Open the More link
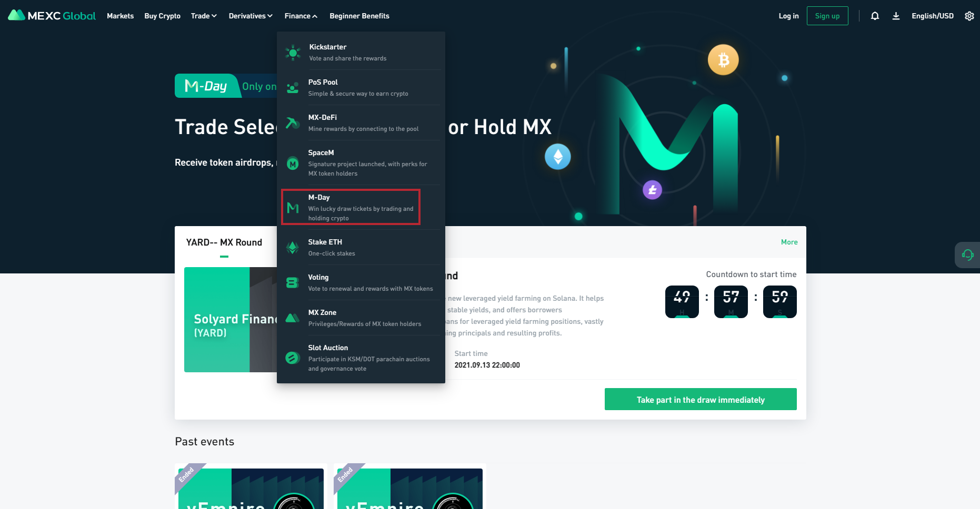 [x=789, y=242]
